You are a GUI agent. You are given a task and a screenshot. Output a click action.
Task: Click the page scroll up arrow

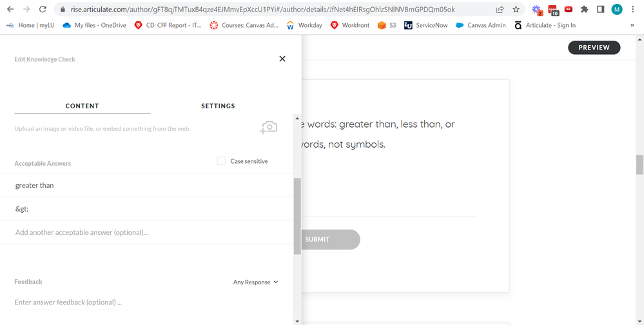pos(639,39)
